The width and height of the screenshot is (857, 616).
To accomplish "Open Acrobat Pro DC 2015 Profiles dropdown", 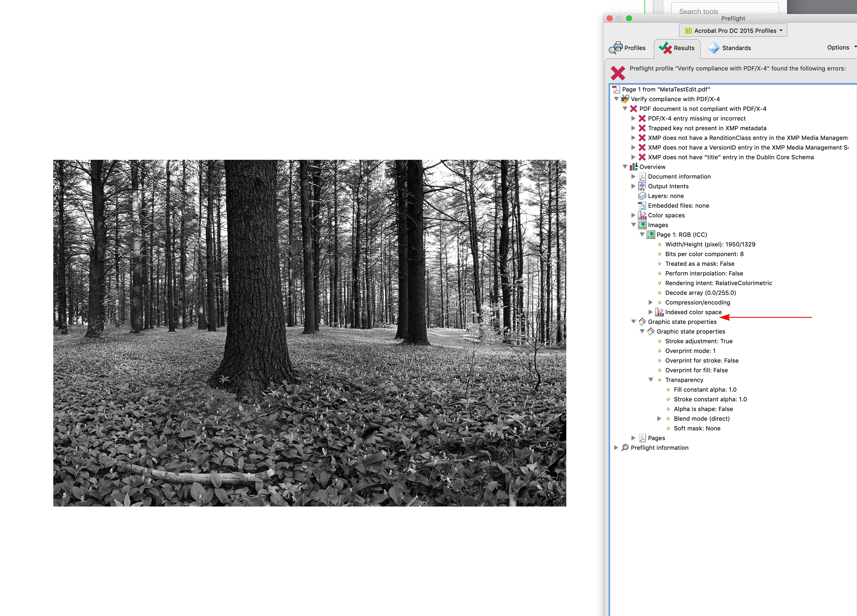I will [x=733, y=31].
